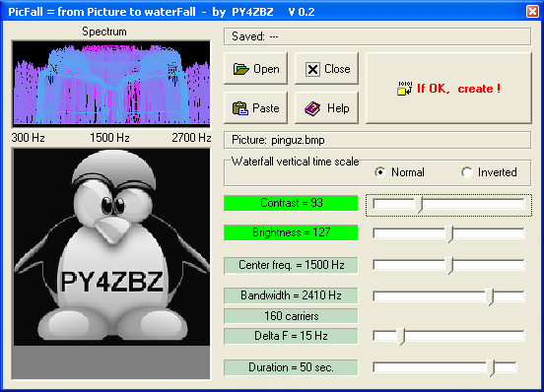Click the Picture: pinguz.bmp field
This screenshot has height=392, width=544.
coord(377,140)
